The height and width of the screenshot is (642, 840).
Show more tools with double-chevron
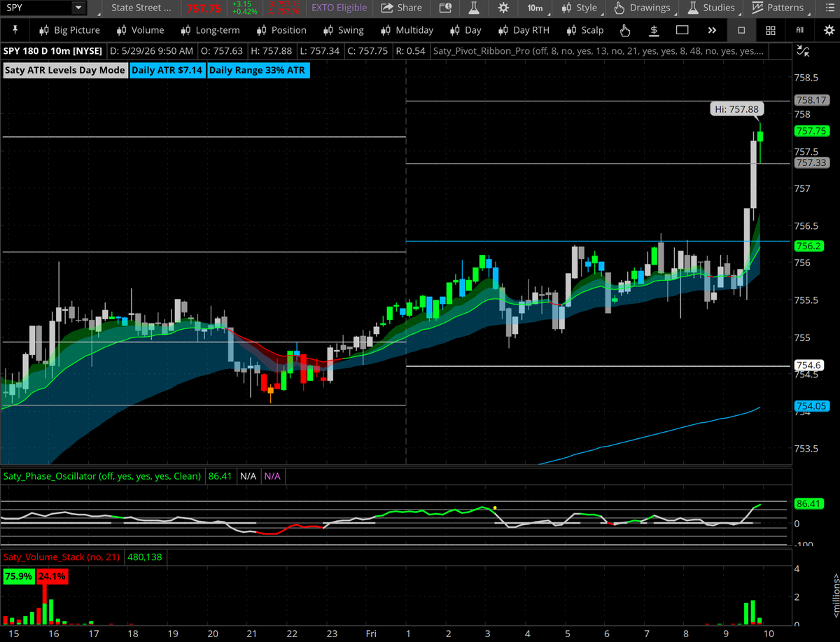712,30
